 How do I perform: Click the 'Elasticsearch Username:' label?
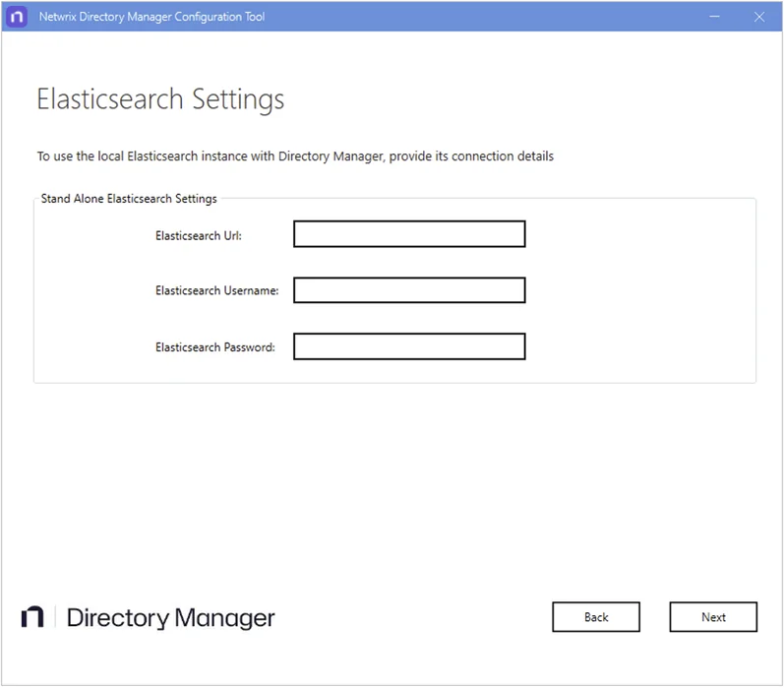[x=217, y=290]
